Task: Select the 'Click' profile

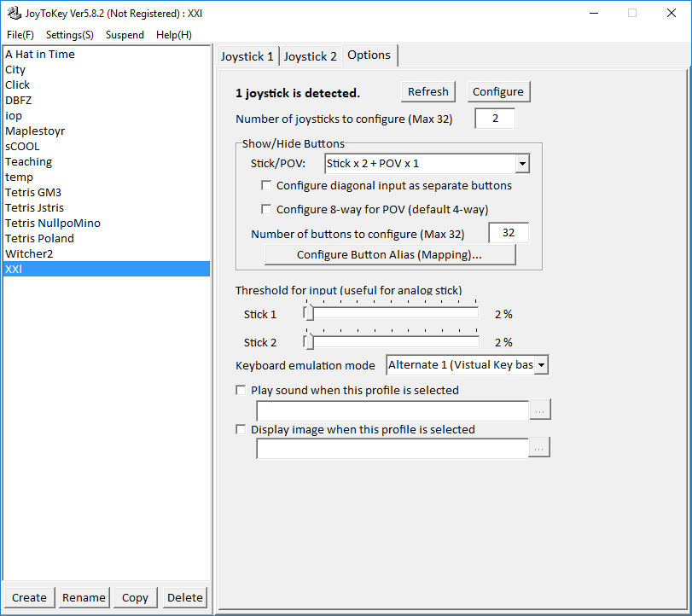Action: point(107,84)
